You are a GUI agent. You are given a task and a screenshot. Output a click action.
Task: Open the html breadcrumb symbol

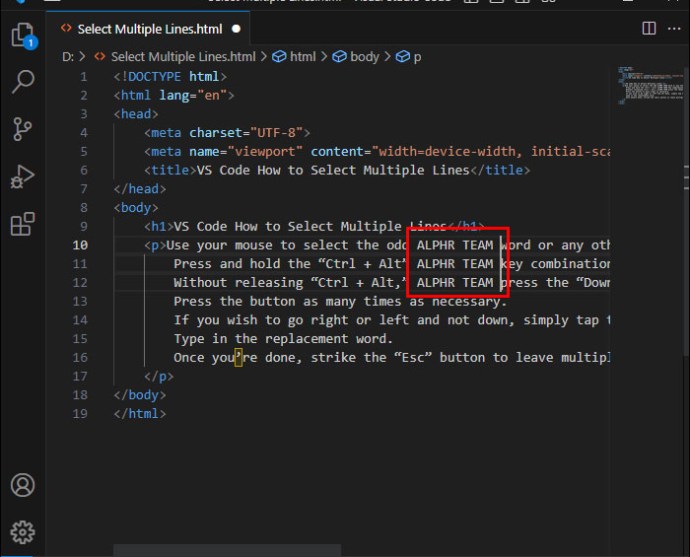[294, 57]
